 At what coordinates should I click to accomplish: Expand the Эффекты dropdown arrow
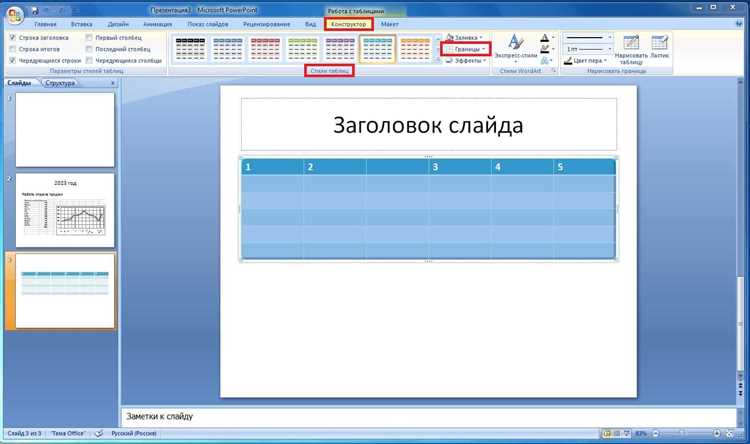click(x=485, y=61)
